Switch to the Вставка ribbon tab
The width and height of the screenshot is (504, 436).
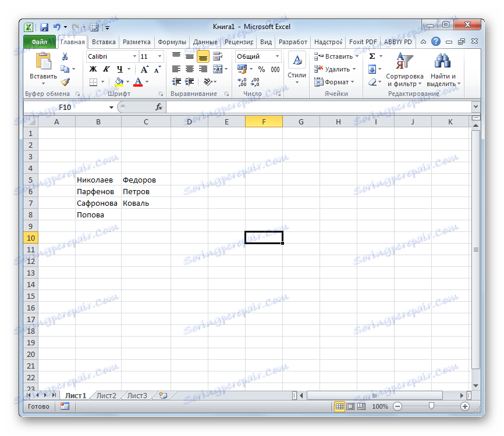pos(104,42)
